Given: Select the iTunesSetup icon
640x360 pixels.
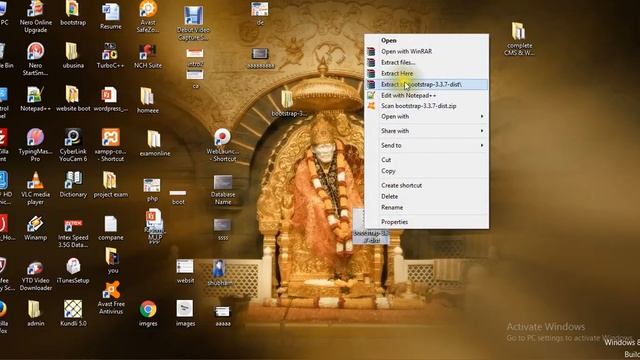Looking at the screenshot, I should (x=73, y=271).
